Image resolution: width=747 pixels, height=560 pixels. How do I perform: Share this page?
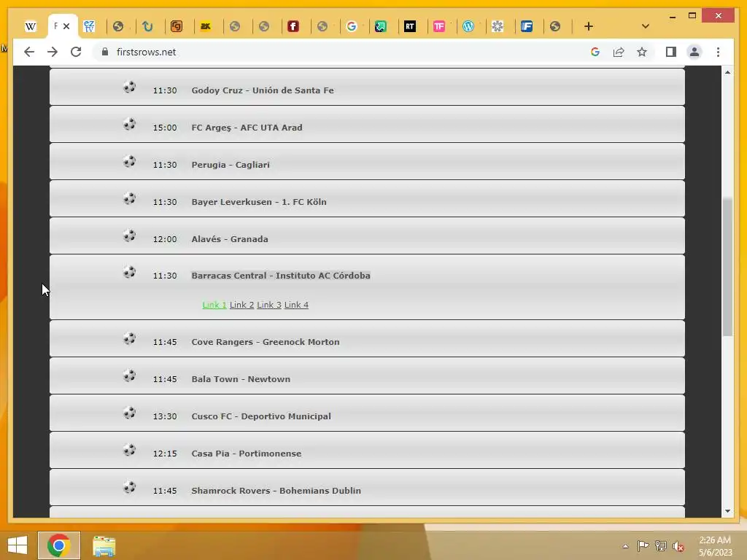(x=619, y=52)
